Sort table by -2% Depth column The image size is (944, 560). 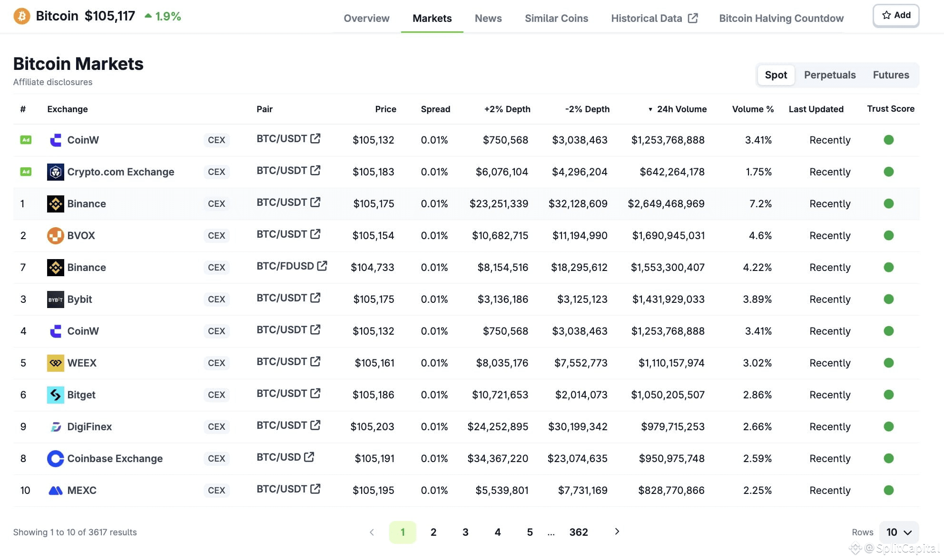click(587, 109)
